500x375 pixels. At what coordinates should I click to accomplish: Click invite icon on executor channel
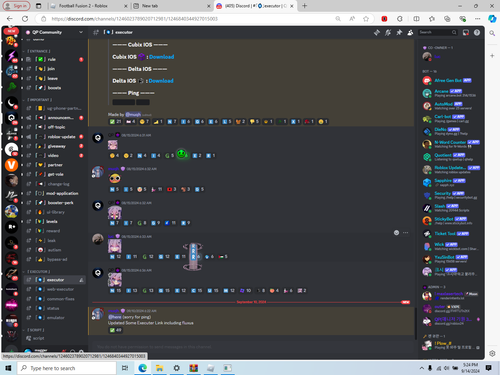(x=81, y=280)
